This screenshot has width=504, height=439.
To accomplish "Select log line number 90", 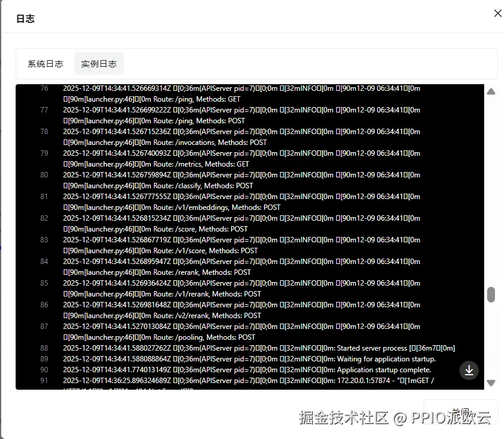I will (x=44, y=370).
